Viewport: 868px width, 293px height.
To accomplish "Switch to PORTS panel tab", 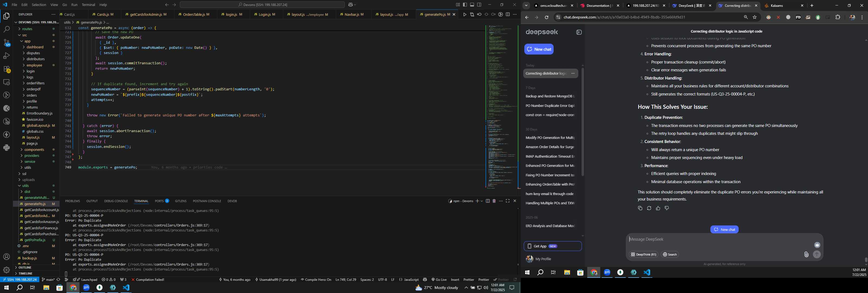I will click(x=162, y=201).
